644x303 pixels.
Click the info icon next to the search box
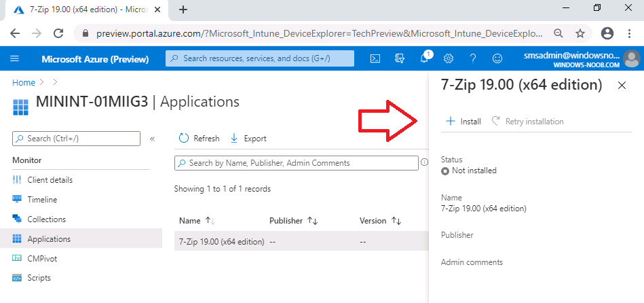click(424, 163)
